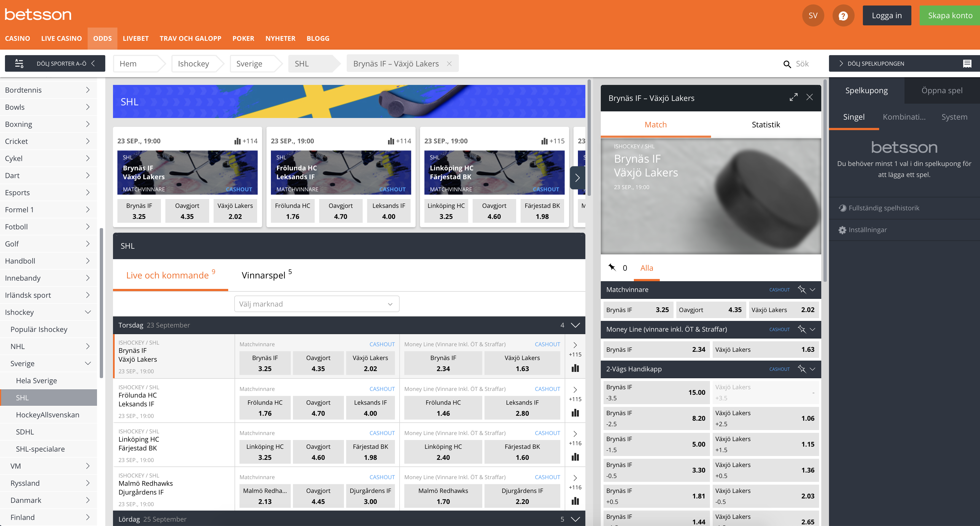Open Inställningar via the gear icon
This screenshot has width=980, height=526.
click(842, 230)
